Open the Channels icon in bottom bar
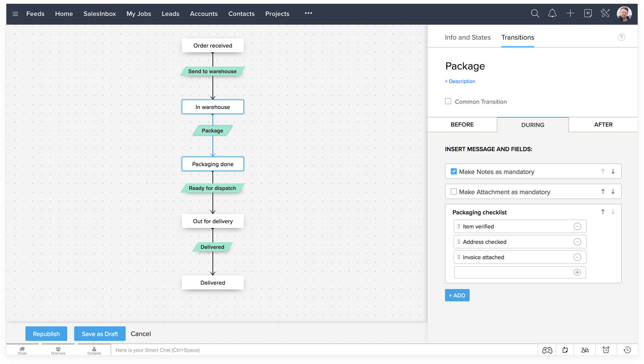 (x=58, y=350)
